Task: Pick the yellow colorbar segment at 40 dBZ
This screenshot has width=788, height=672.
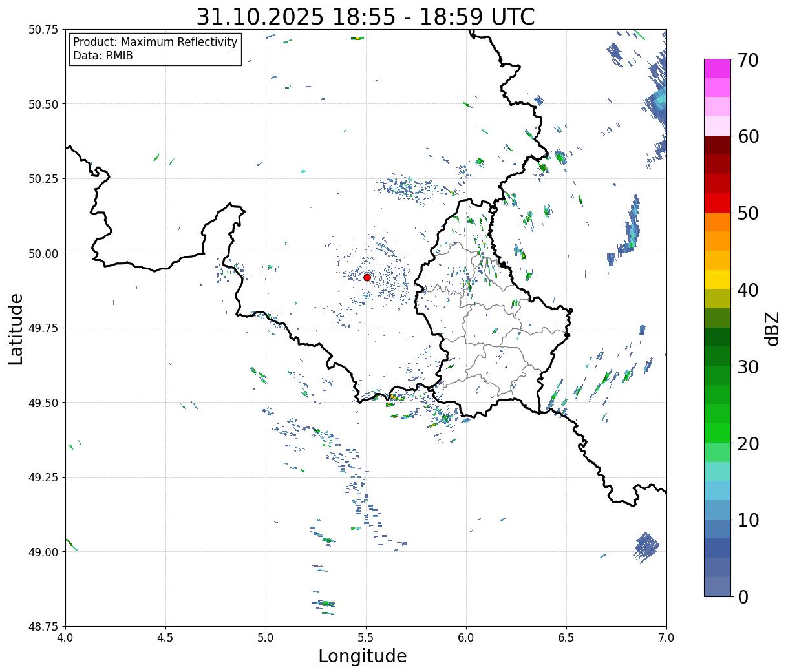Action: 717,280
